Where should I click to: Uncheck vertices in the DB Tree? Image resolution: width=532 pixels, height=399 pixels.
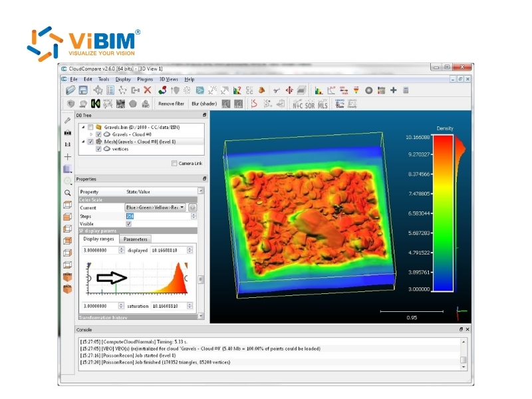(99, 150)
